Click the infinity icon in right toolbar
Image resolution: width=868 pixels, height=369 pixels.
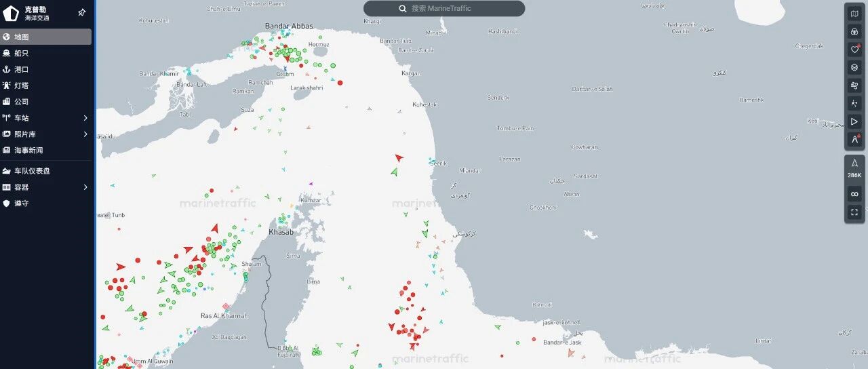854,194
